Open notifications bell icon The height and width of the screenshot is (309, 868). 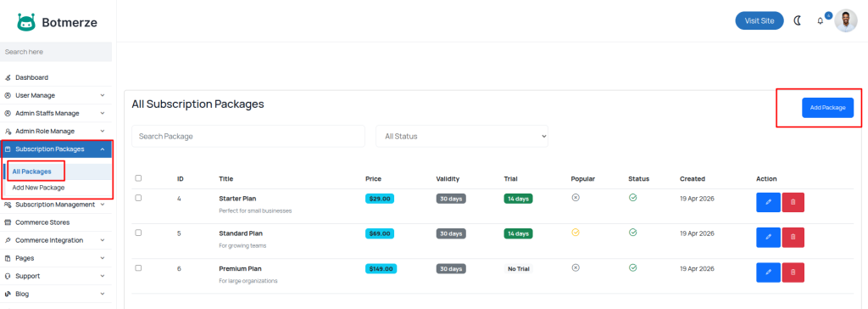coord(821,21)
